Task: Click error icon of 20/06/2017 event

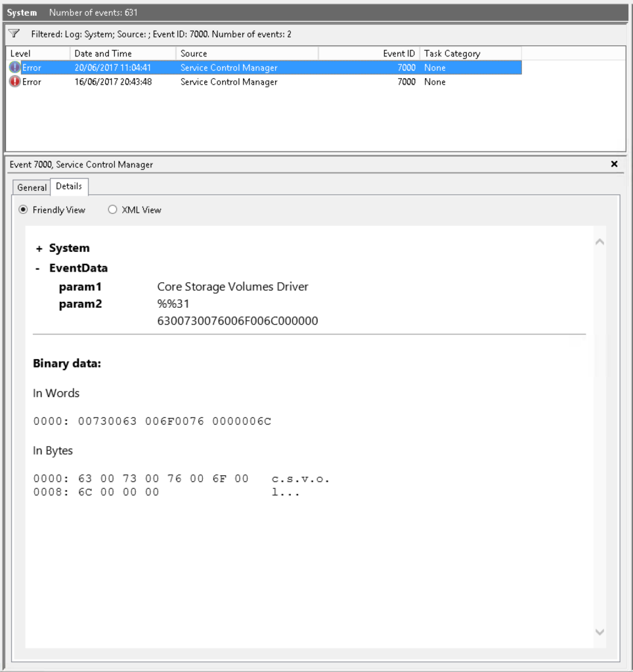Action: click(14, 68)
